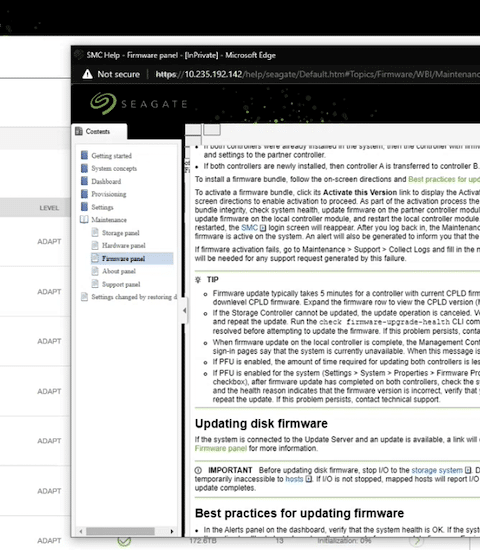480x550 pixels.
Task: Click the Firmware panel page icon
Action: click(x=95, y=258)
